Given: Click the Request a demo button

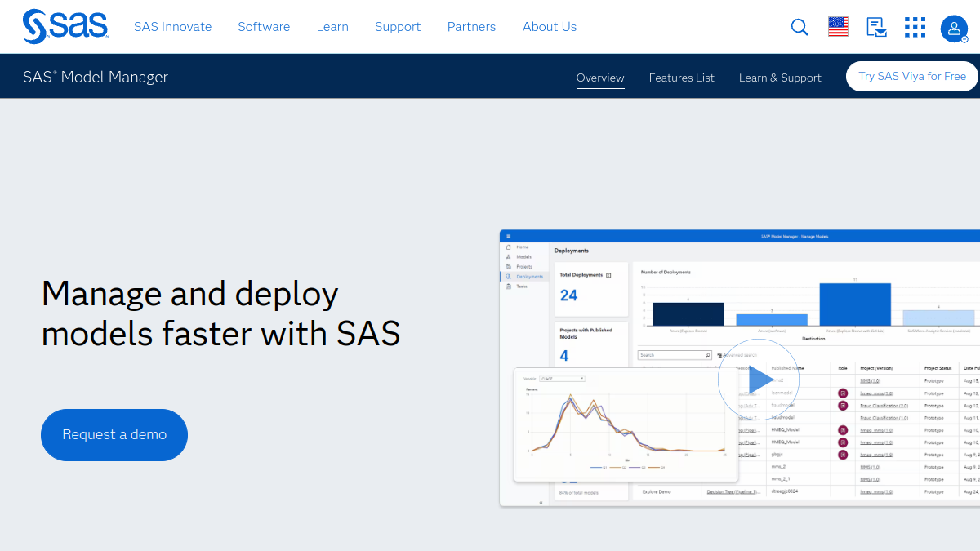Looking at the screenshot, I should (x=114, y=435).
